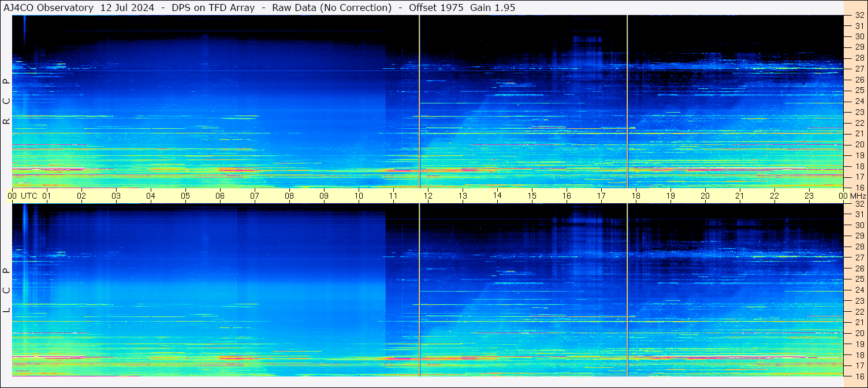868x388 pixels.
Task: Click the 21 hour tick label on time axis
Action: click(x=740, y=196)
